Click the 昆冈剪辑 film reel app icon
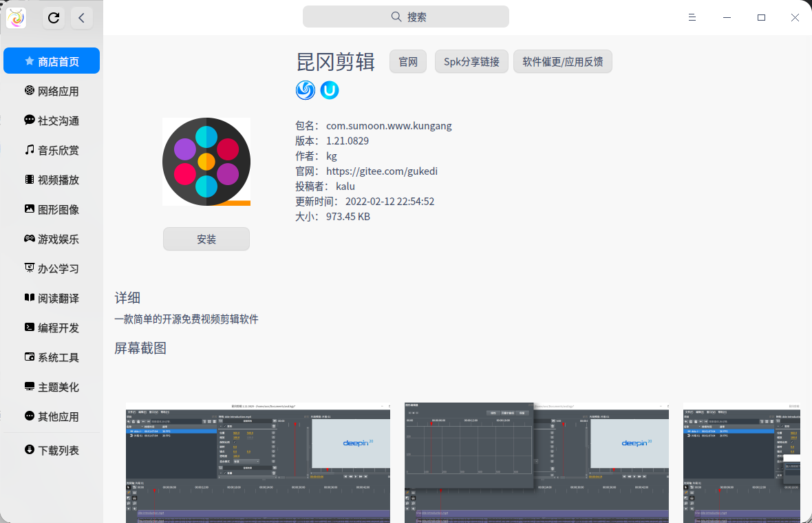This screenshot has height=523, width=812. pyautogui.click(x=206, y=162)
